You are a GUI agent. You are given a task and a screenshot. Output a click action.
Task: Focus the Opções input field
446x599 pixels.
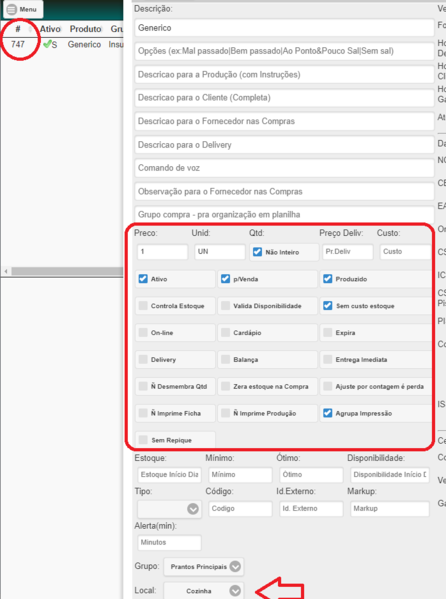(x=284, y=51)
